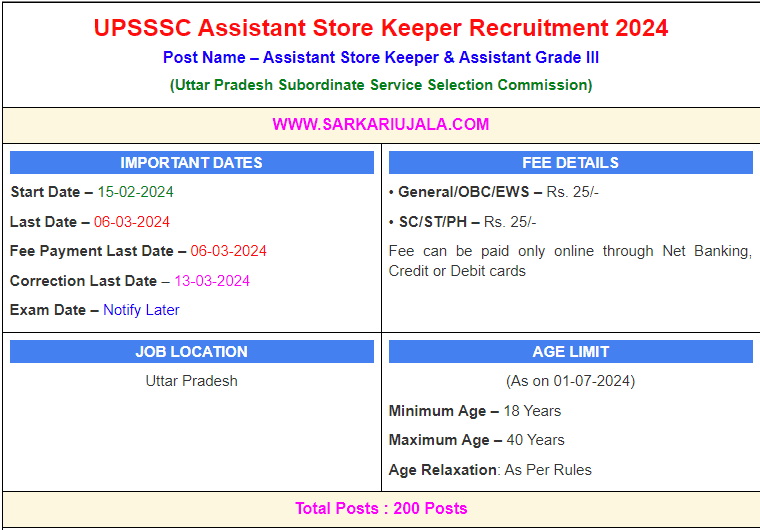Click the Notify Later exam date text
Viewport: 760px width, 530px height.
click(x=141, y=310)
